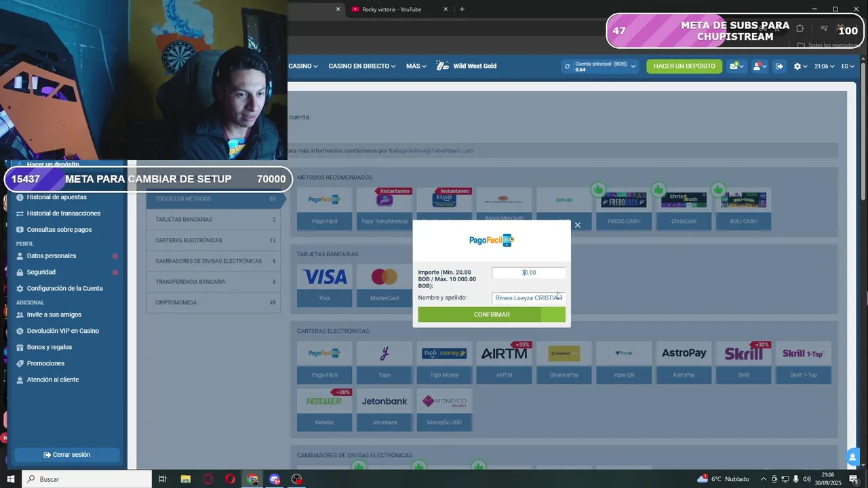Screen dimensions: 868x488
Task: Open Promociones in sidebar
Action: [x=45, y=364]
